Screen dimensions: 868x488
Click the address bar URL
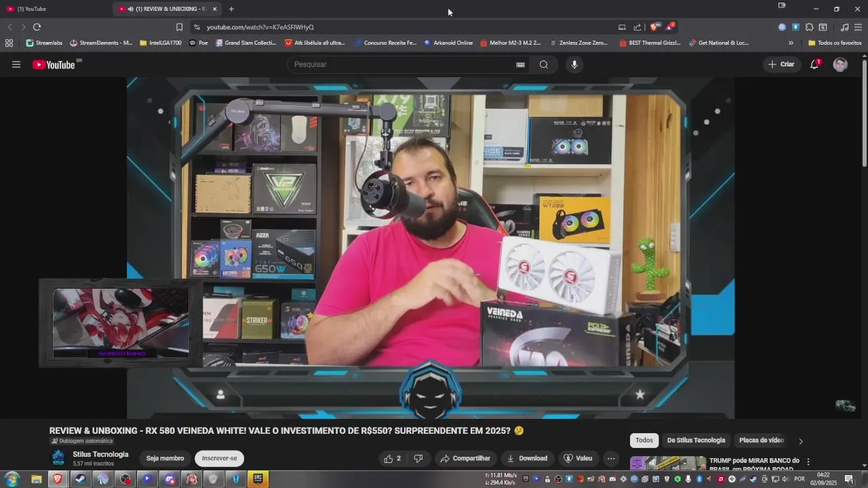(x=260, y=27)
